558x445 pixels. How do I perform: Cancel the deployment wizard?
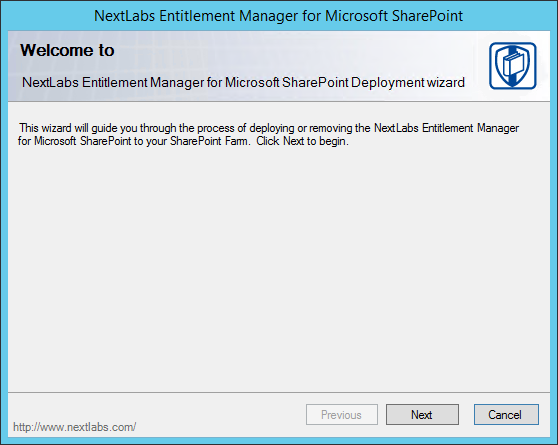(x=506, y=414)
